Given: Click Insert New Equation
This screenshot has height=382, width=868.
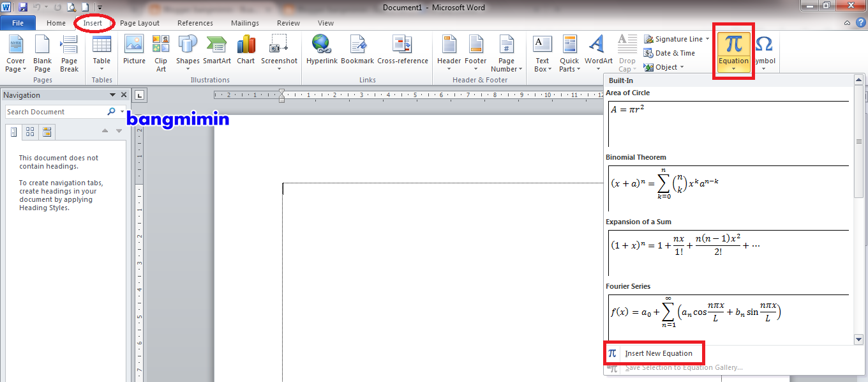Looking at the screenshot, I should 657,353.
